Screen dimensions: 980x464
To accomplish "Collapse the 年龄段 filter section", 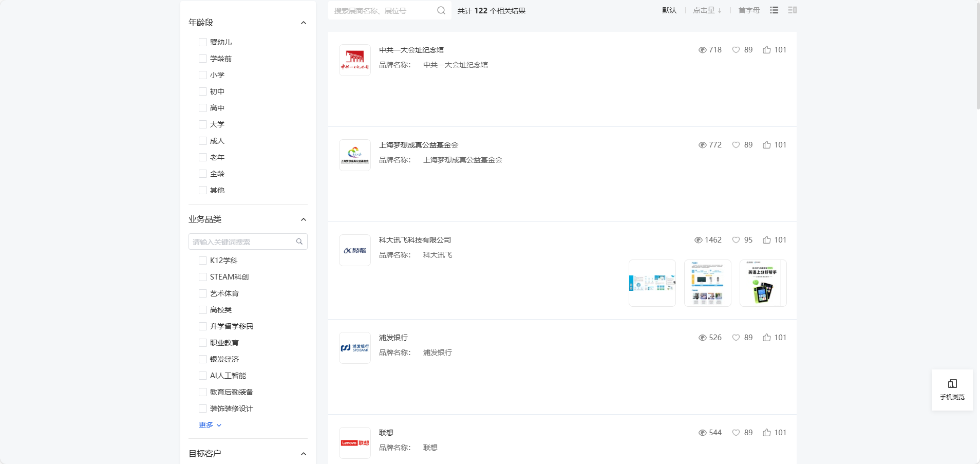I will 303,23.
